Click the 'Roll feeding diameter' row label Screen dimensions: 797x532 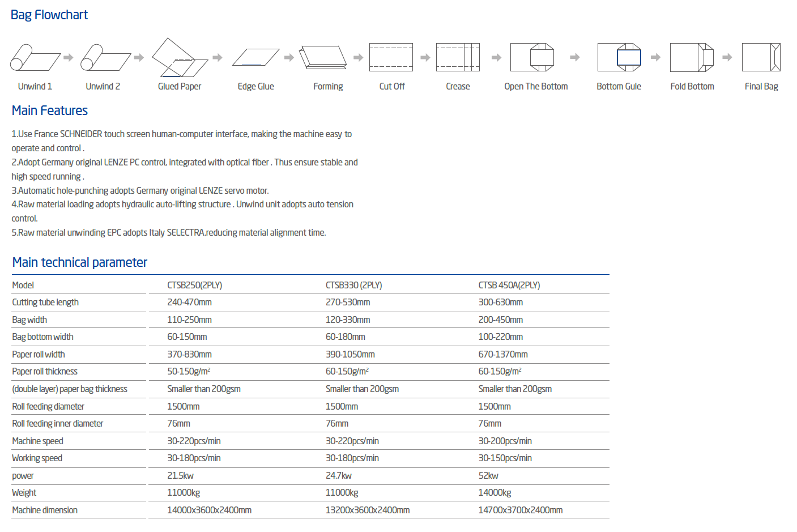[48, 407]
